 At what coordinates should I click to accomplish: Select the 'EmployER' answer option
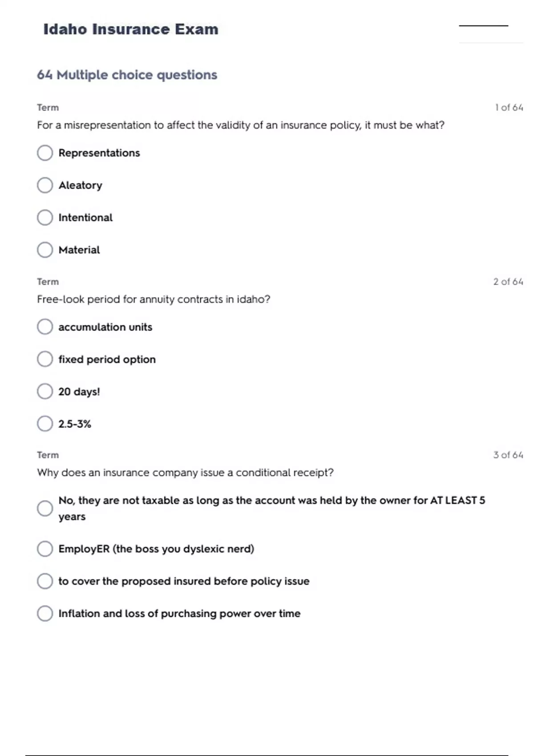coord(45,549)
